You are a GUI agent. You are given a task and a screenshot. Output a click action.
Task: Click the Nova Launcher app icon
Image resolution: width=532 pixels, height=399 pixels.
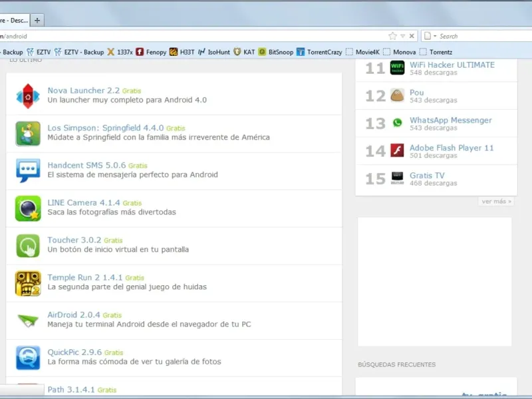click(28, 96)
